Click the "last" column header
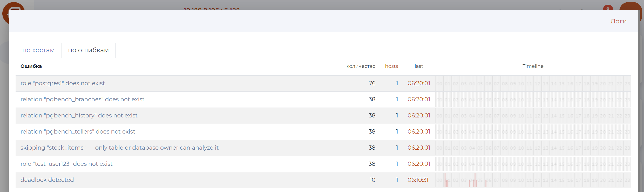Screen dimensions: 644x192 click(419, 66)
